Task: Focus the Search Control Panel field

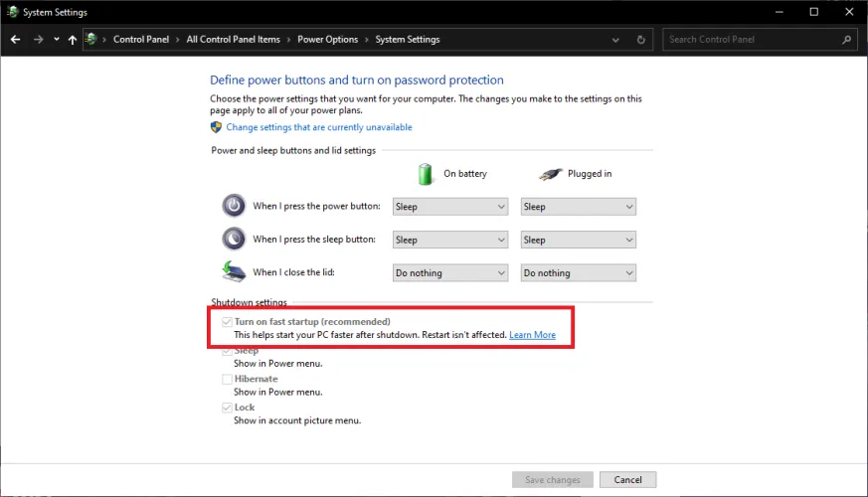Action: pyautogui.click(x=751, y=40)
